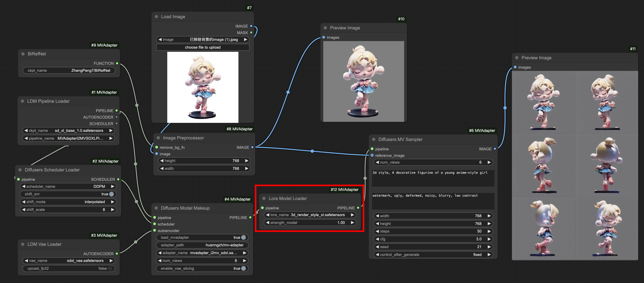
Task: Click the Diffusers Model Makeup node title
Action: (185, 208)
